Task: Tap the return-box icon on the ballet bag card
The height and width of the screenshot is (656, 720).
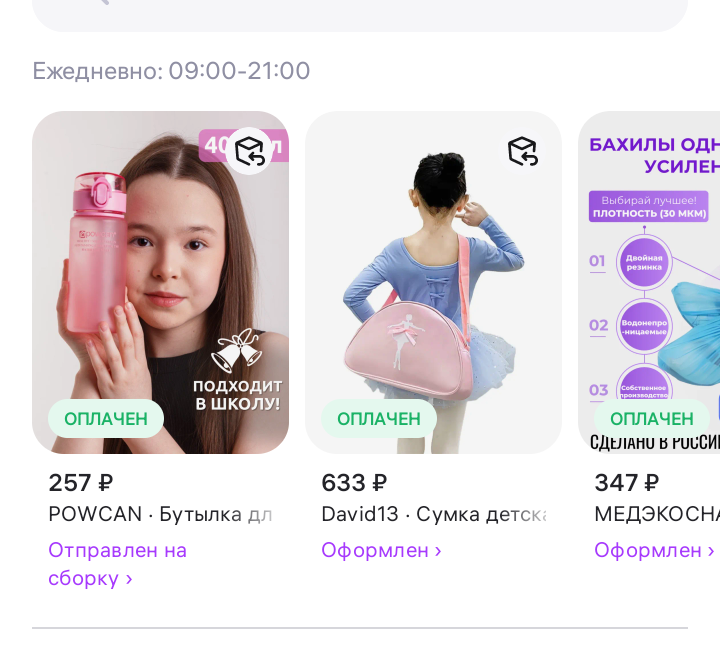Action: click(x=522, y=151)
